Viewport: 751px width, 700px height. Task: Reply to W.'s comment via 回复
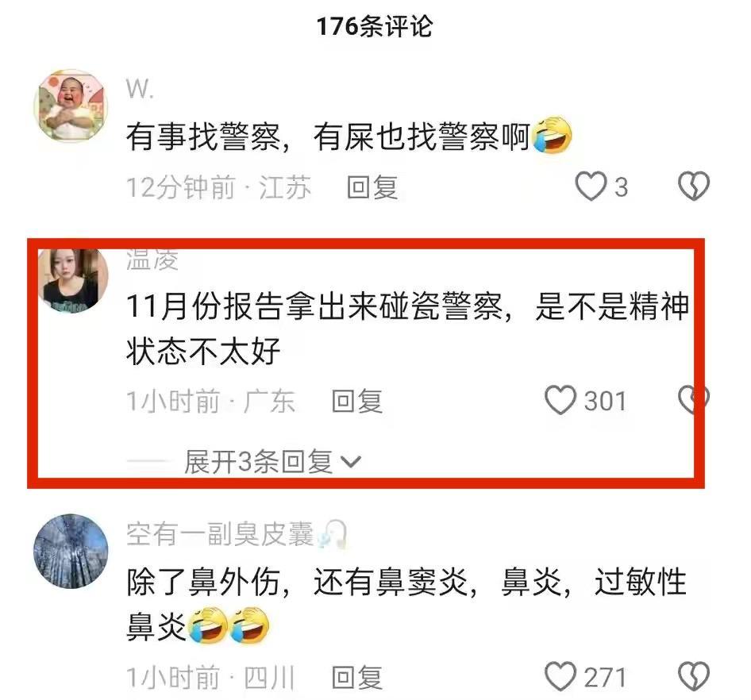coord(372,187)
